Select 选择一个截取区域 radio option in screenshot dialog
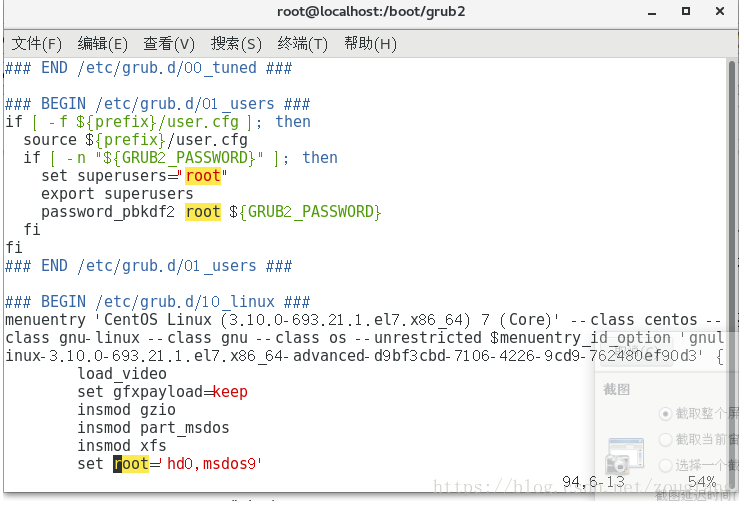Screen dimensions: 744x507 tap(665, 465)
